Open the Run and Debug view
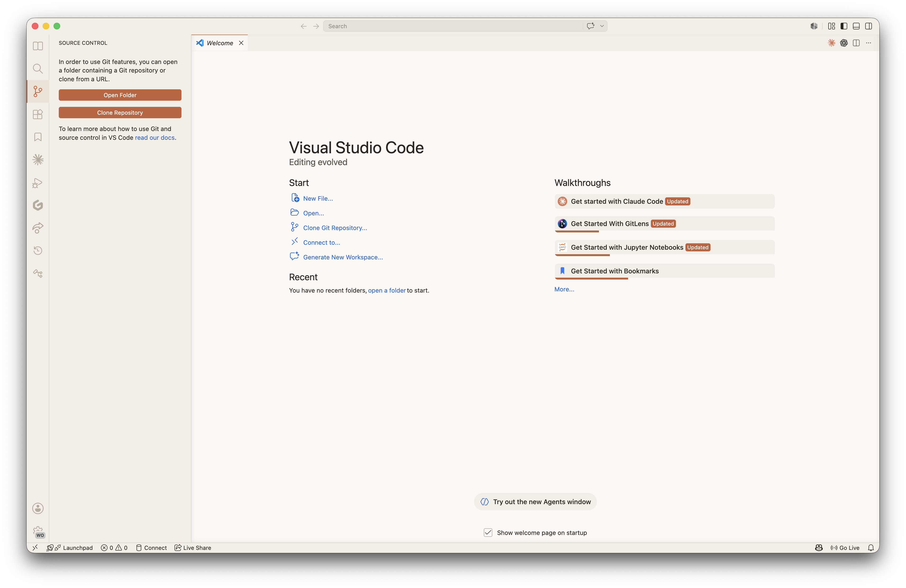The image size is (906, 588). click(x=38, y=183)
